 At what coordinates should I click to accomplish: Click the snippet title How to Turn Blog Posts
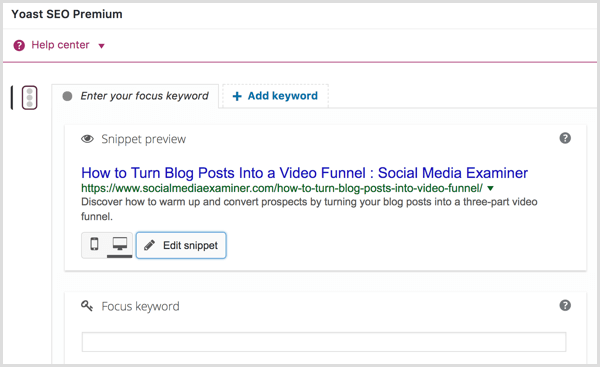304,173
